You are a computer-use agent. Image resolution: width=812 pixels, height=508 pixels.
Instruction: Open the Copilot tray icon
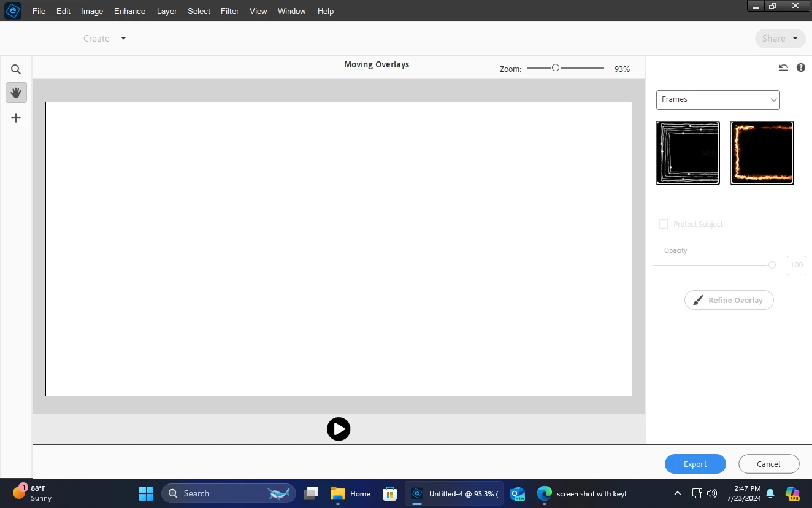tap(792, 493)
